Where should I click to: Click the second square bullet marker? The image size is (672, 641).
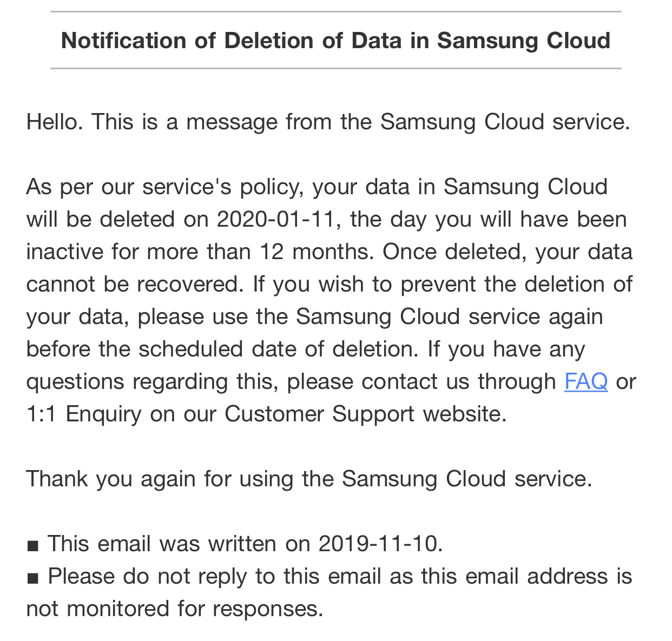click(32, 578)
